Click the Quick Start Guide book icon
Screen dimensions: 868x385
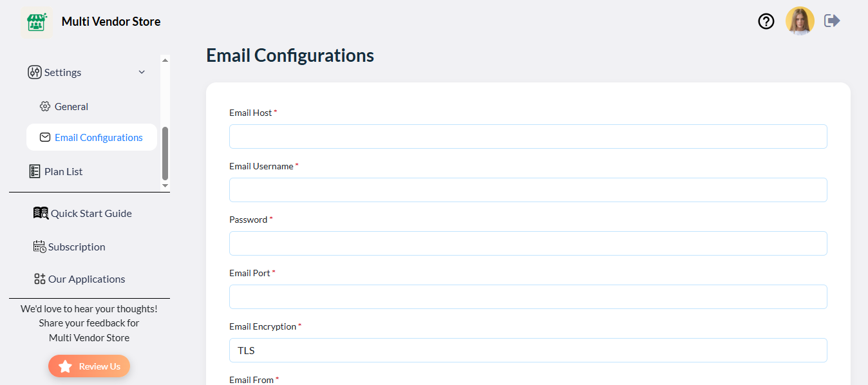[x=41, y=213]
